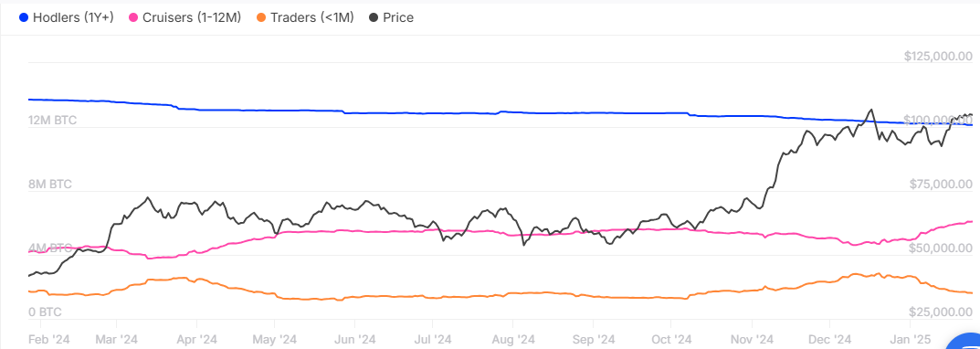Click the $75,000.00 price axis label
Viewport: 980px width, 349px height.
942,184
